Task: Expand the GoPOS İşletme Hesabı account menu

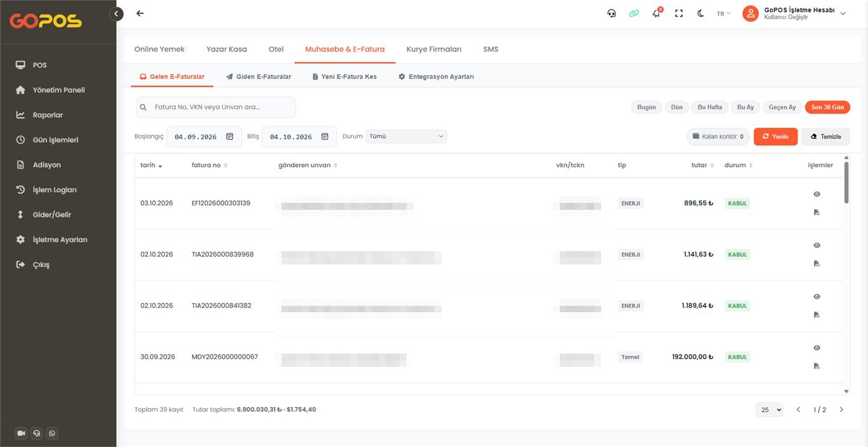Action: [794, 13]
